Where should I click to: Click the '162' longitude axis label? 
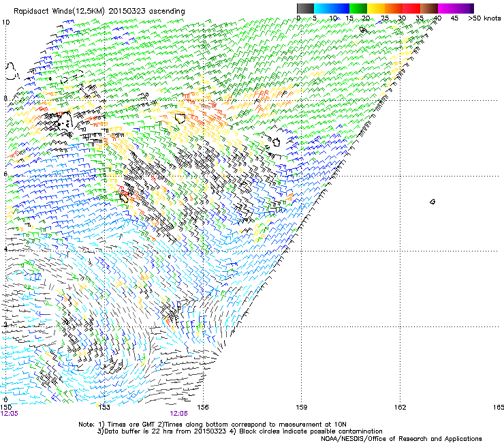pyautogui.click(x=400, y=408)
